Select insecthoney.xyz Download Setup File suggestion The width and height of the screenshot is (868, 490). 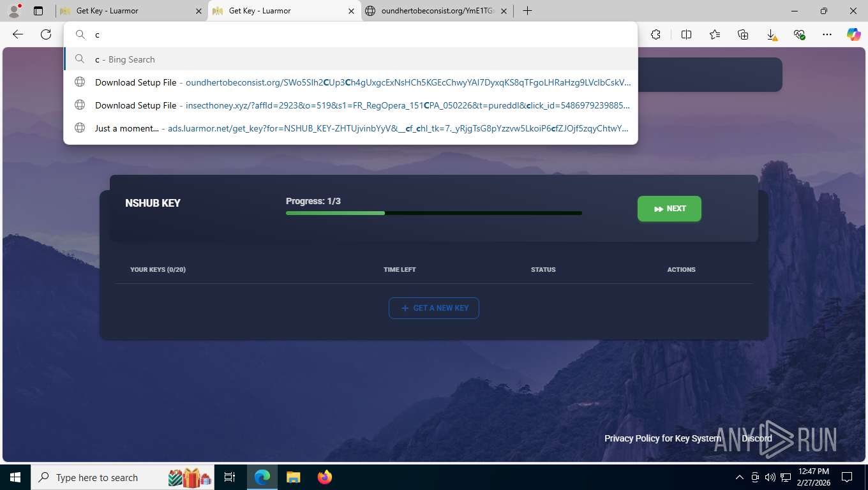tap(350, 105)
